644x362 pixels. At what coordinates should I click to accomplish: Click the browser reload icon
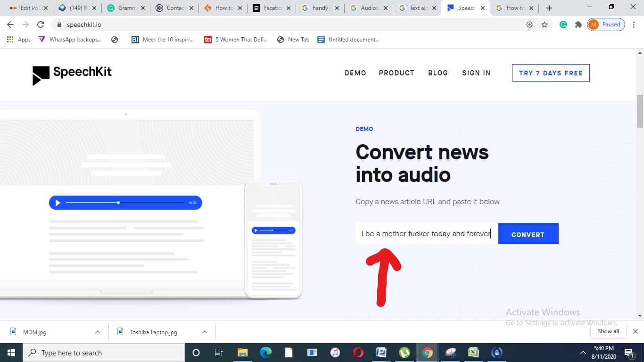click(41, 25)
